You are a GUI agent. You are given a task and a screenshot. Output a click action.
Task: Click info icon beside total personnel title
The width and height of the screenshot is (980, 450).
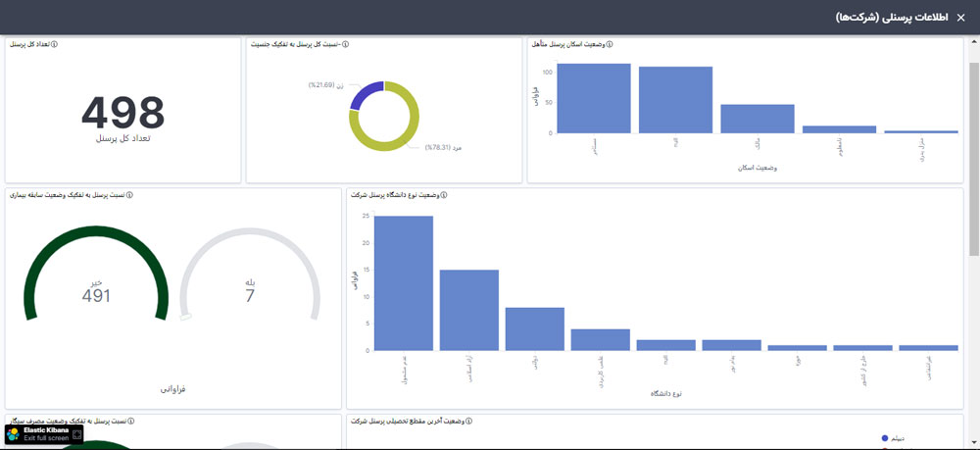[x=54, y=45]
